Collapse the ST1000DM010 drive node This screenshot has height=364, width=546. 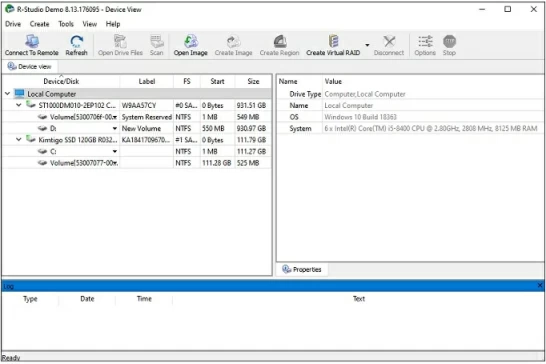point(19,105)
